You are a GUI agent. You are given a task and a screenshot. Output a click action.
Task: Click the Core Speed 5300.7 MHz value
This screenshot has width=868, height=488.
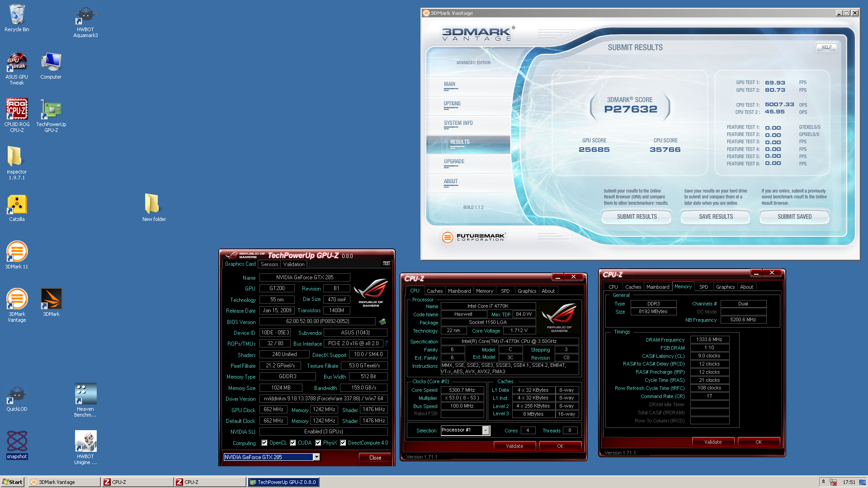click(462, 390)
